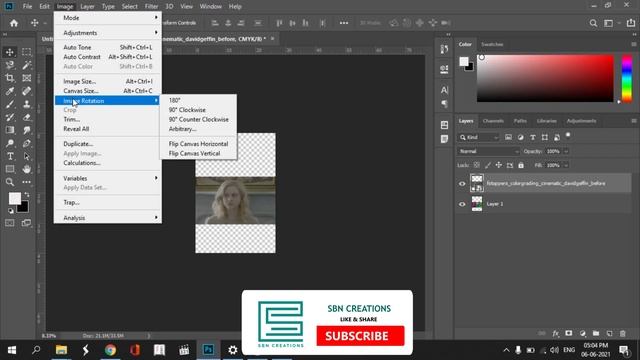The height and width of the screenshot is (360, 640).
Task: Toggle Quick Mask mode
Action: tap(10, 223)
